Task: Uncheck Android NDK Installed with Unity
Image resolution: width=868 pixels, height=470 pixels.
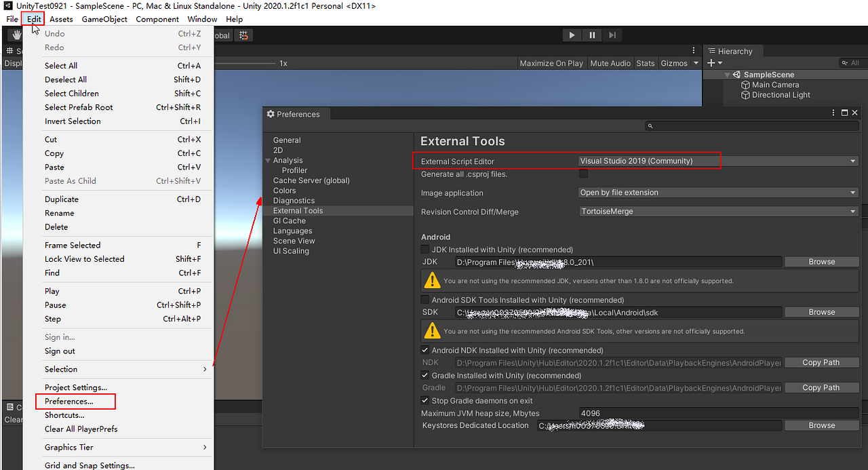Action: point(425,350)
